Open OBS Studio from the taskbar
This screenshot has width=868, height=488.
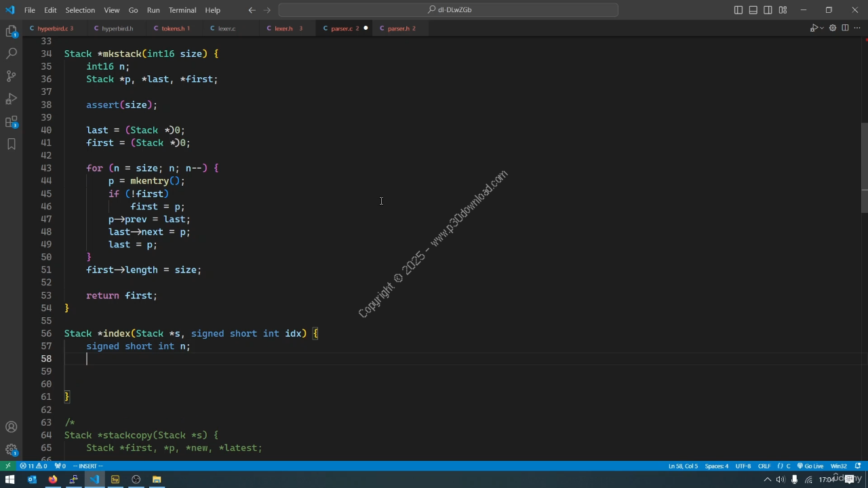click(x=136, y=480)
